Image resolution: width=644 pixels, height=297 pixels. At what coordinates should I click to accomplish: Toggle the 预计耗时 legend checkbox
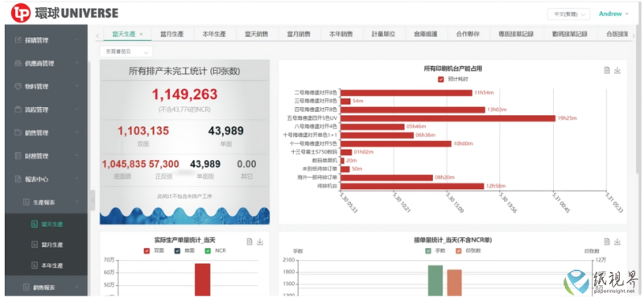click(440, 80)
